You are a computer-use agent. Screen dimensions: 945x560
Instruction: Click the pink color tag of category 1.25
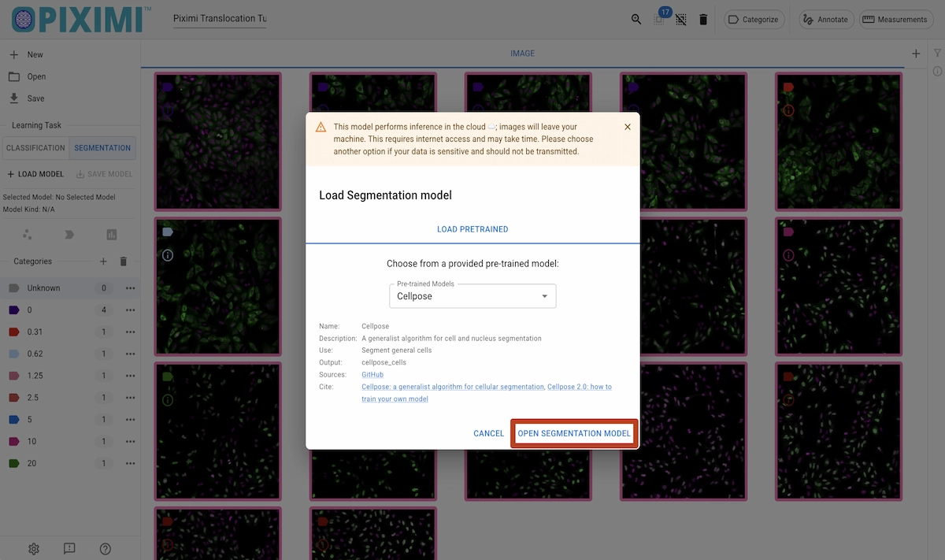[13, 376]
